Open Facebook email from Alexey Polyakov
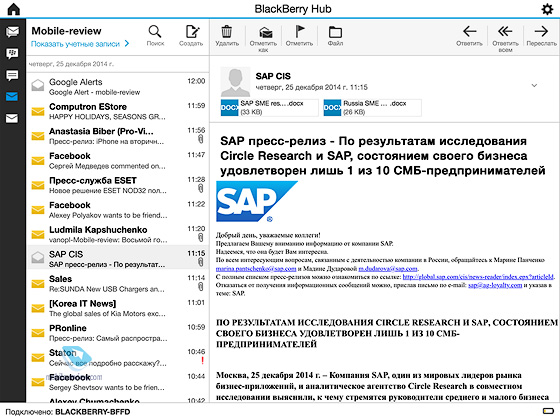560x420 pixels. (118, 210)
